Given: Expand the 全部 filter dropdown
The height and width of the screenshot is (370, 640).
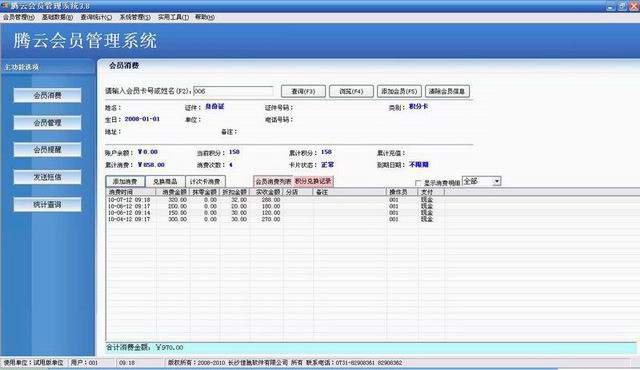Looking at the screenshot, I should click(497, 181).
